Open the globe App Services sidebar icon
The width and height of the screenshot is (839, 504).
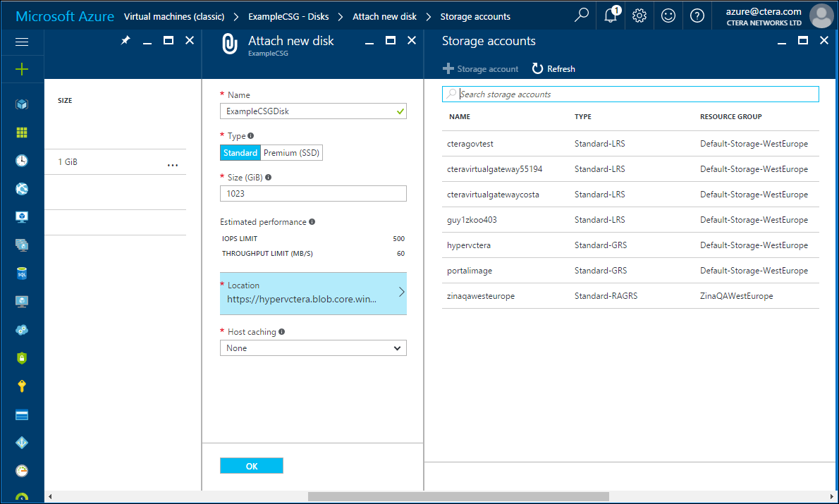pyautogui.click(x=22, y=189)
